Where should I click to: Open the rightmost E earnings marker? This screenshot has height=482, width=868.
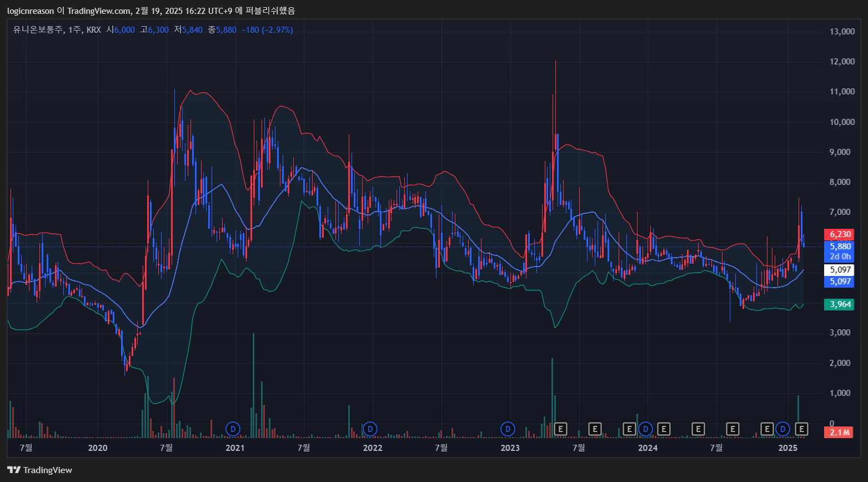(x=801, y=429)
